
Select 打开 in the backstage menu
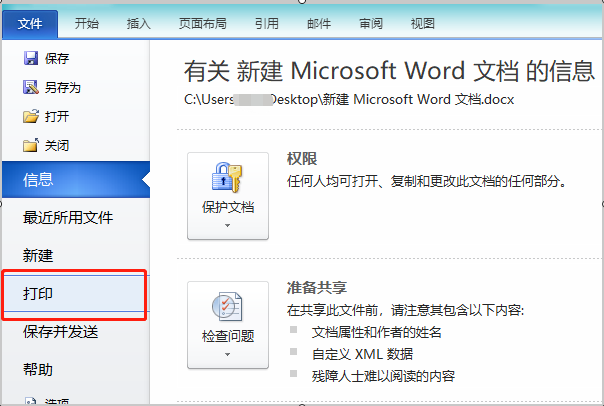(57, 116)
